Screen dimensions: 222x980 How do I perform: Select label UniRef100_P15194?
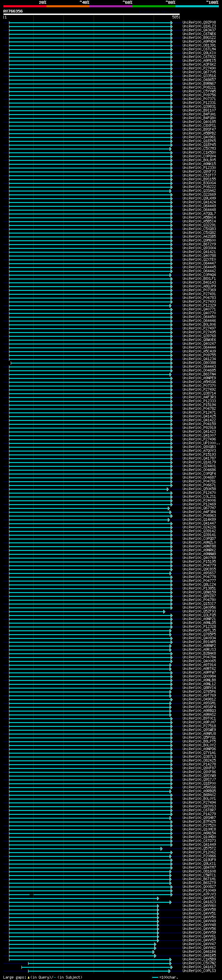[x=199, y=405]
